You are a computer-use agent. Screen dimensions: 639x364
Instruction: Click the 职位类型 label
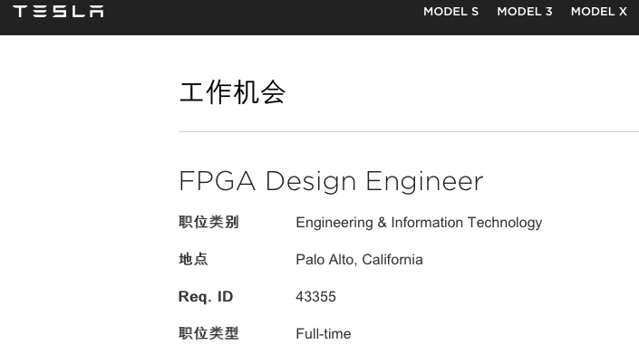208,333
